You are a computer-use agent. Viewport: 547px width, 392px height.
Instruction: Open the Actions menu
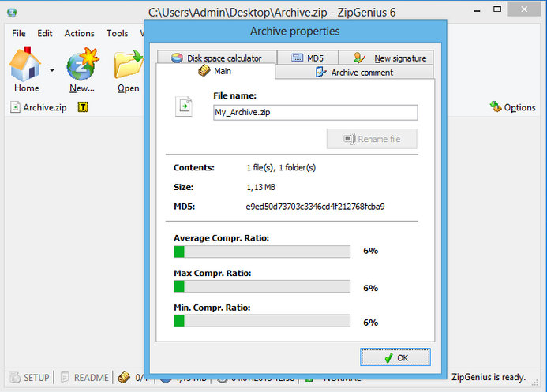tap(80, 33)
